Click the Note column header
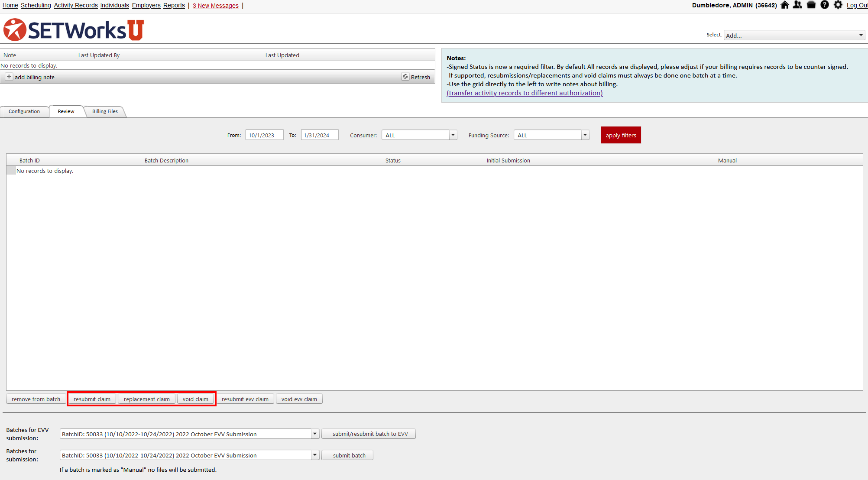Image resolution: width=868 pixels, height=480 pixels. [10, 55]
